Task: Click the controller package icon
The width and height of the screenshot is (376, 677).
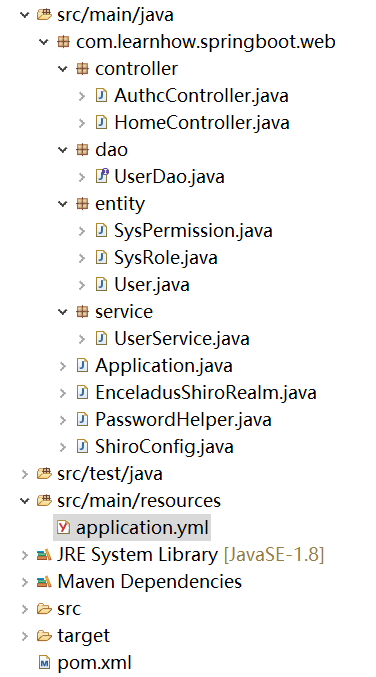Action: 82,69
